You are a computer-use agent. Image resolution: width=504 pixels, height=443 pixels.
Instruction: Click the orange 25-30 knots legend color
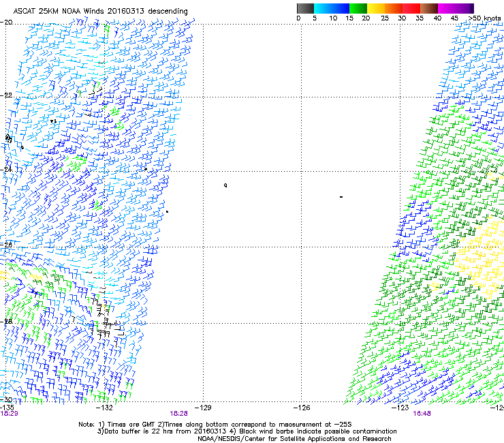click(x=394, y=8)
